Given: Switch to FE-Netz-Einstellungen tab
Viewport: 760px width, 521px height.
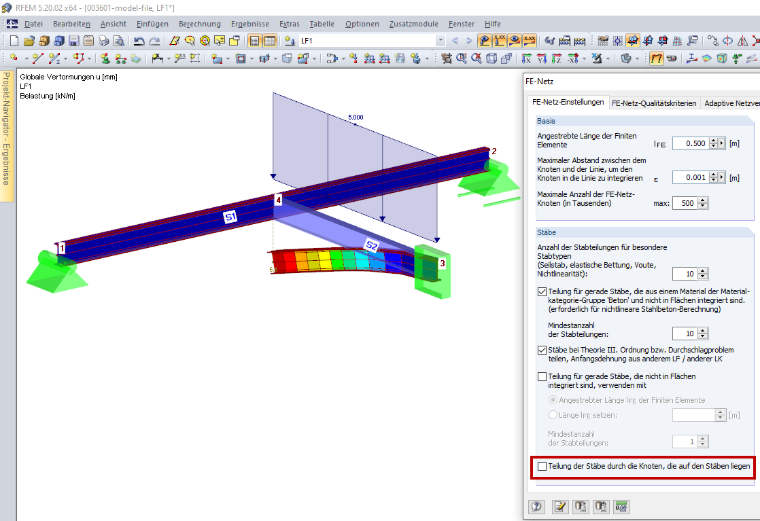Looking at the screenshot, I should 568,102.
